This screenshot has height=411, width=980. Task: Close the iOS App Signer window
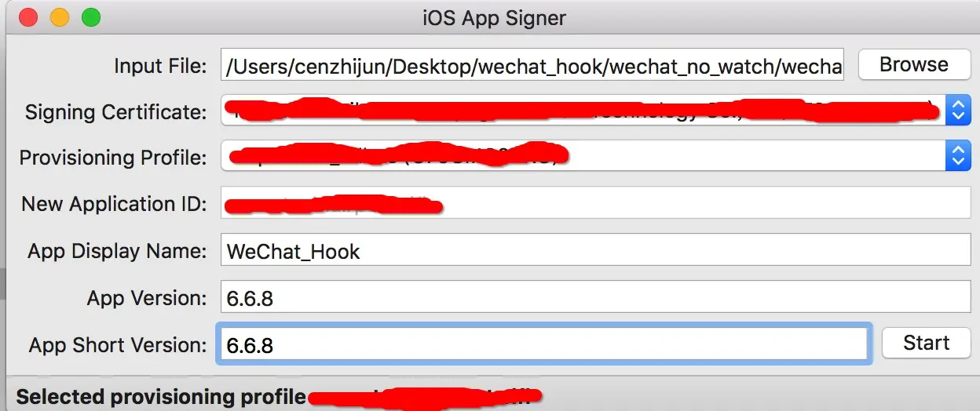[27, 16]
